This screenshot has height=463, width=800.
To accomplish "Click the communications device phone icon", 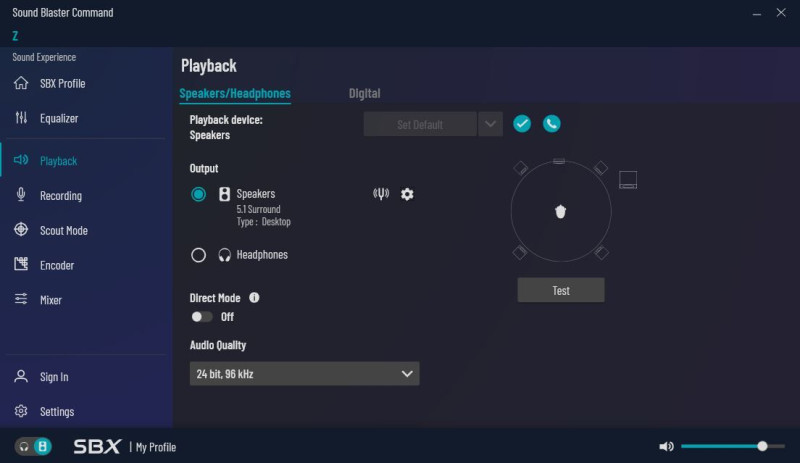I will pyautogui.click(x=552, y=124).
